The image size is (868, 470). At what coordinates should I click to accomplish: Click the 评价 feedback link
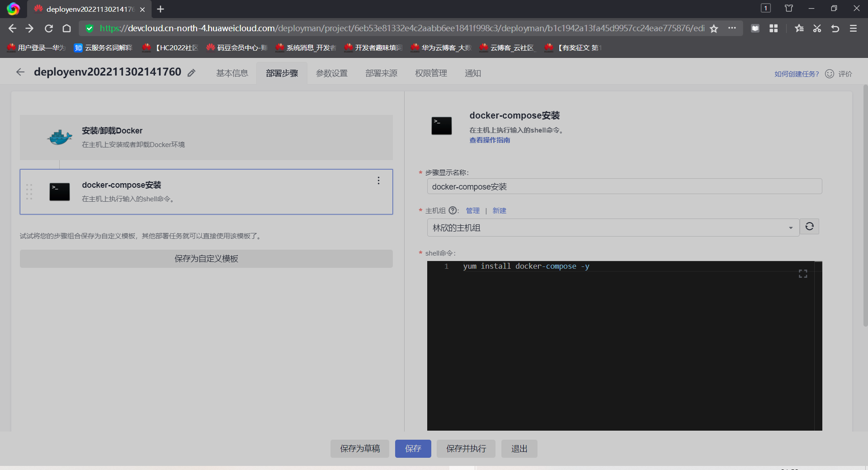[x=845, y=74]
